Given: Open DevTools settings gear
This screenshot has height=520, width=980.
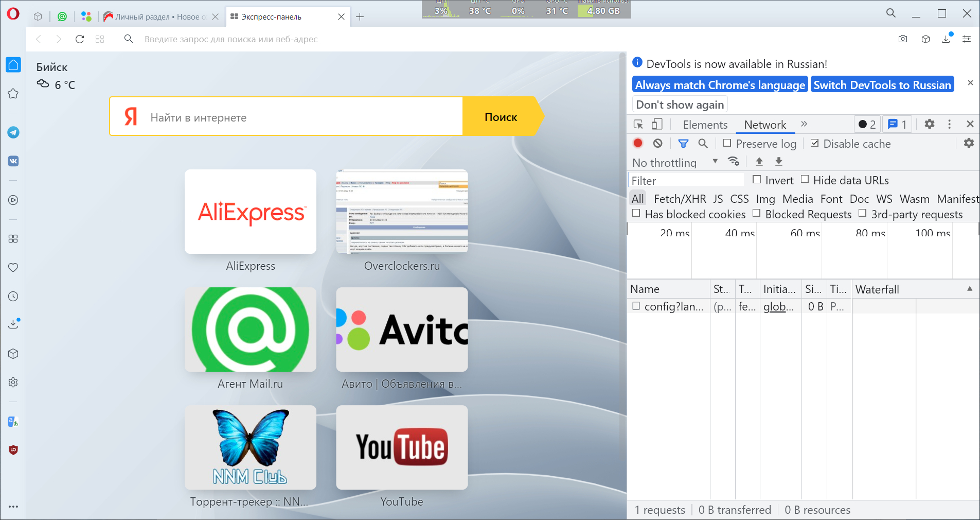Looking at the screenshot, I should pyautogui.click(x=930, y=124).
